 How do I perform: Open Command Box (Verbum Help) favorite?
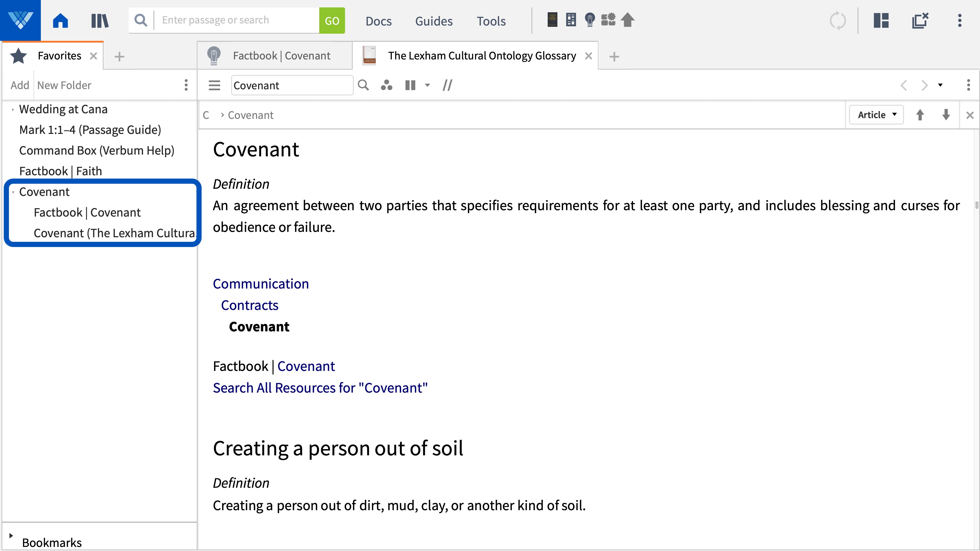point(97,151)
